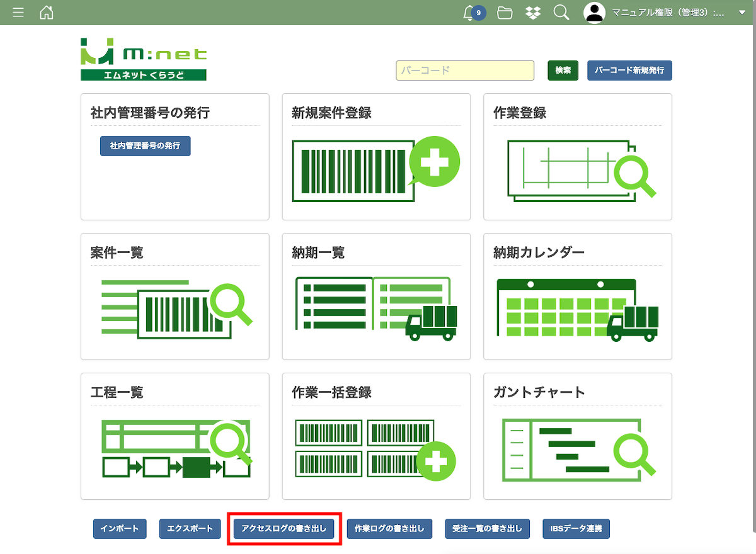Open the notifications bell icon
Screen dimensions: 756x554
point(468,13)
